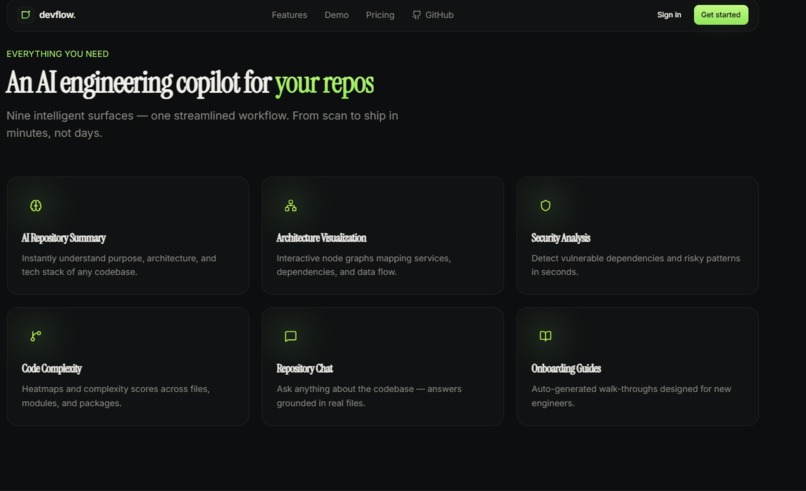Click the GitHub octocat icon

pos(416,15)
